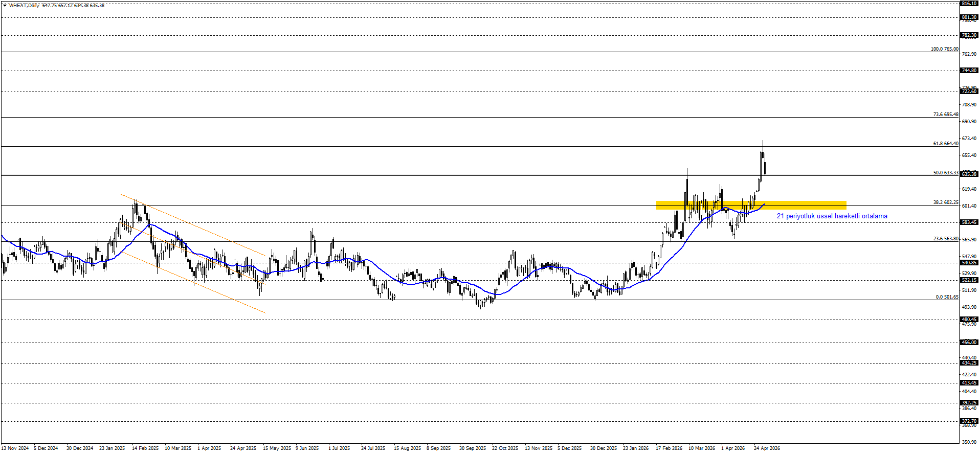Click the price scale value 762.90
The height and width of the screenshot is (454, 980).
tap(969, 54)
